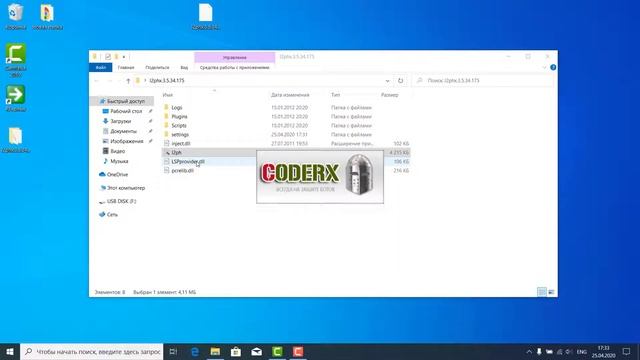Open File Explorer taskbar icon
640x360 pixels.
(215, 351)
